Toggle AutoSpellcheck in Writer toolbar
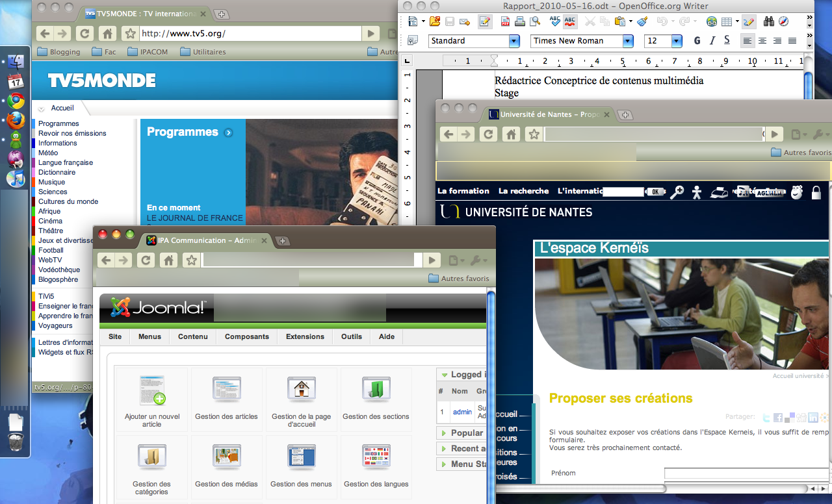The image size is (832, 504). (x=569, y=21)
